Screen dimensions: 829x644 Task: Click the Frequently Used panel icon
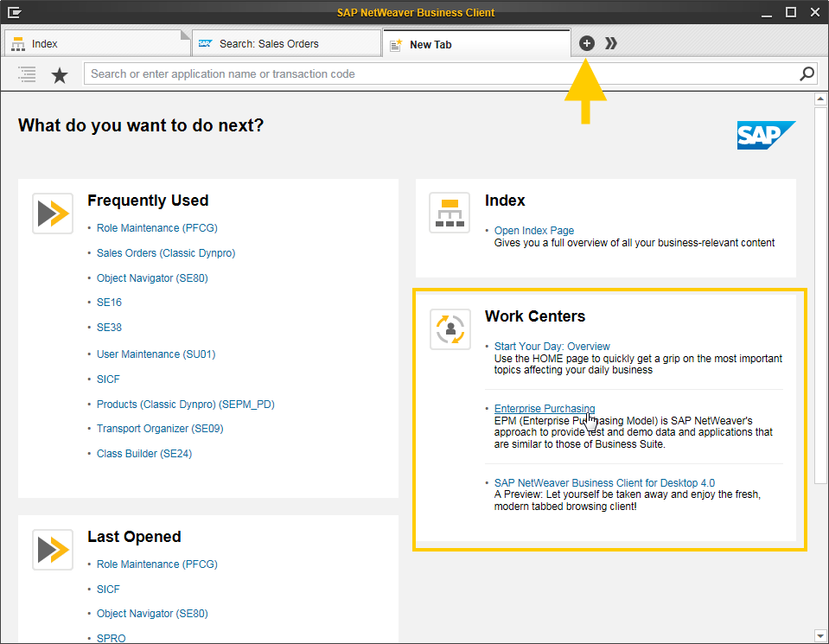pyautogui.click(x=53, y=213)
